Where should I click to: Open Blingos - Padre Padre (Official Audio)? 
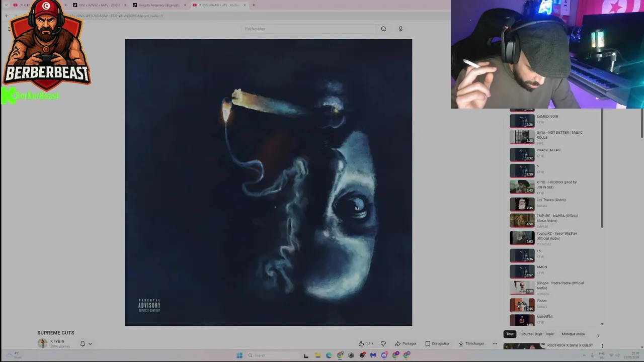pos(560,285)
